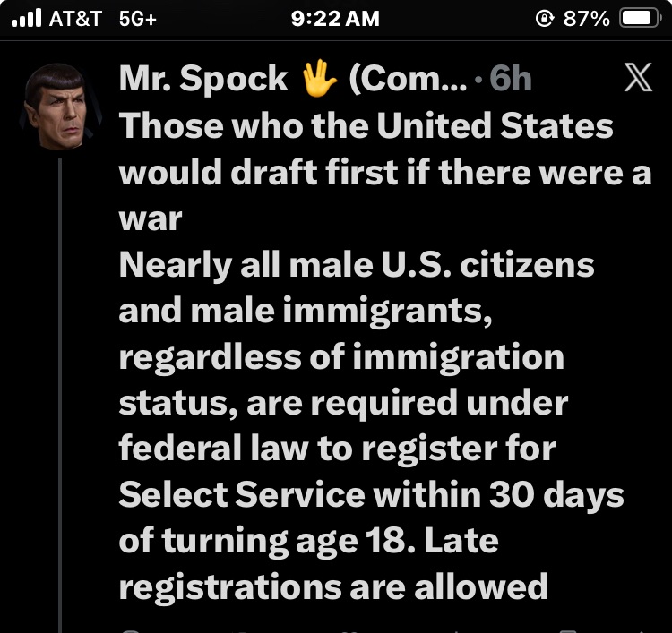Open the 6h post timestamp
Screen dimensions: 672x633
tap(512, 80)
